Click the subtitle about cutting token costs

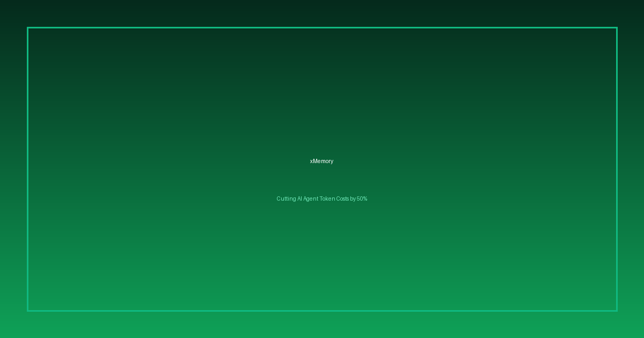click(321, 199)
